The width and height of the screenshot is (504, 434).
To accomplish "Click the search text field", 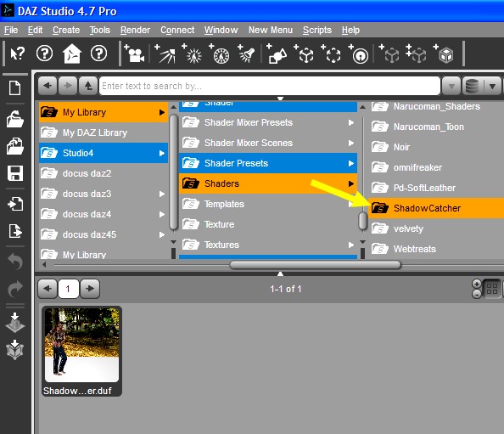I will point(269,86).
